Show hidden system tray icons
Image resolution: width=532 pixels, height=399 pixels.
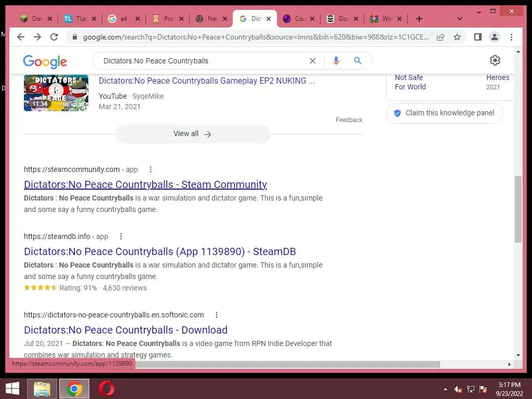445,389
